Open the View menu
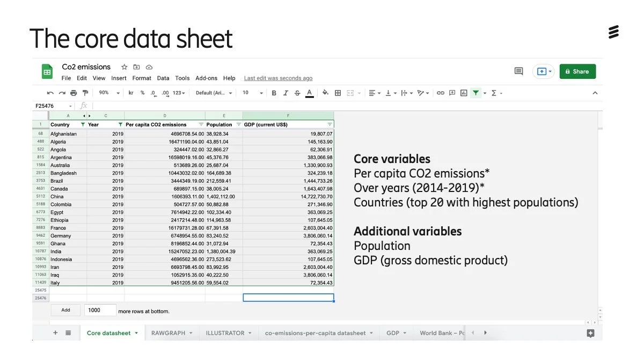Screen dimensions: 644x362 (x=99, y=78)
